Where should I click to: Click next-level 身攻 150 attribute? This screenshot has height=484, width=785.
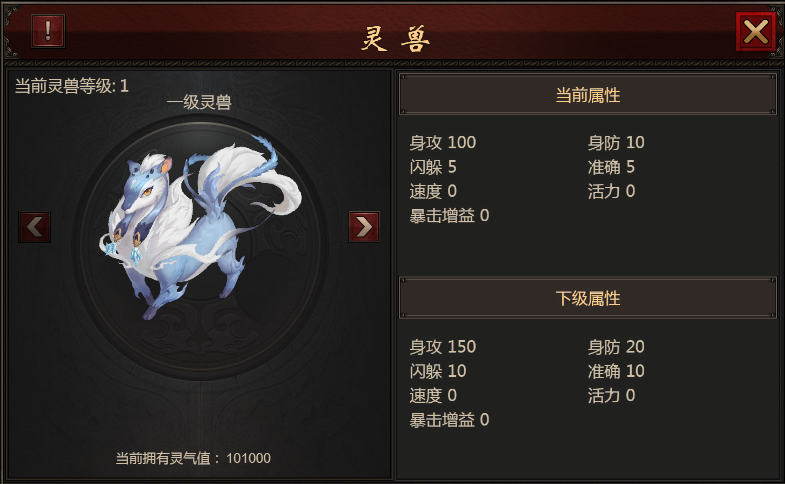point(443,347)
